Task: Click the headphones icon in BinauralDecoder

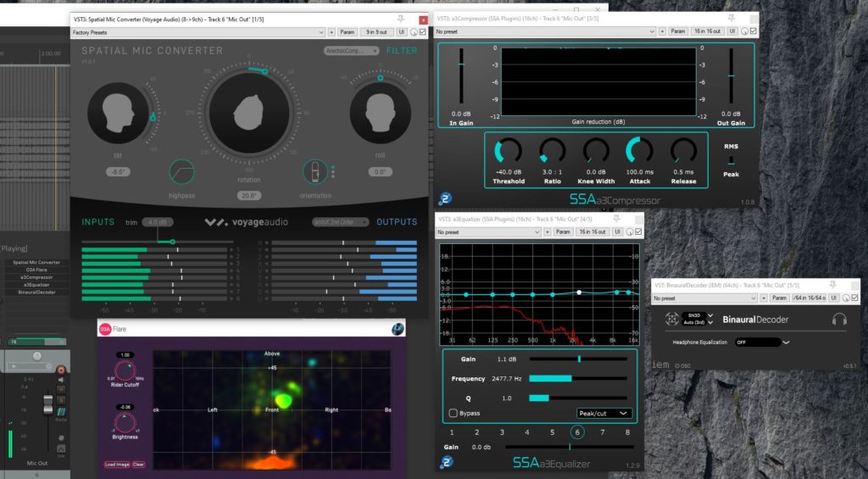Action: [x=839, y=320]
